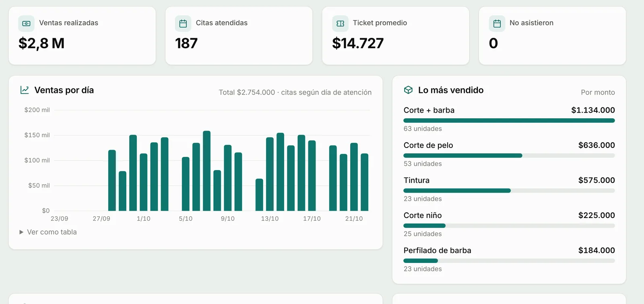Click the $184.000 amount
This screenshot has height=304, width=644.
click(597, 250)
